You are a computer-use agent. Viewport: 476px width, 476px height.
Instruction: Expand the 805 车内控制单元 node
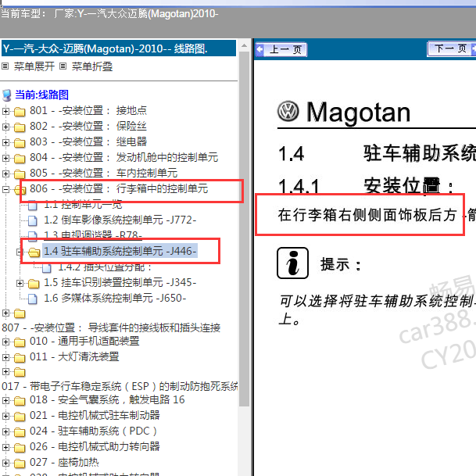5,174
